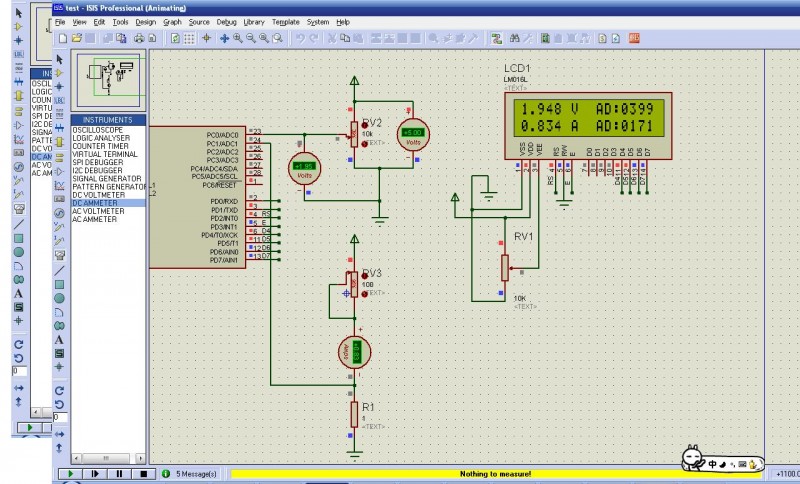Viewport: 800px width, 484px height.
Task: Click the Pan Center-at-cursor arrows icon
Action: click(x=224, y=38)
